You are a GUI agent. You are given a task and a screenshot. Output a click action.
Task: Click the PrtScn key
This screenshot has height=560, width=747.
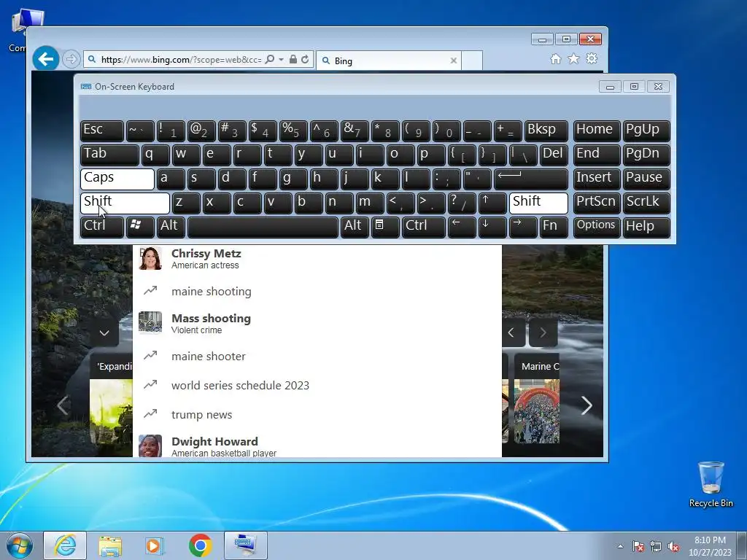click(597, 203)
